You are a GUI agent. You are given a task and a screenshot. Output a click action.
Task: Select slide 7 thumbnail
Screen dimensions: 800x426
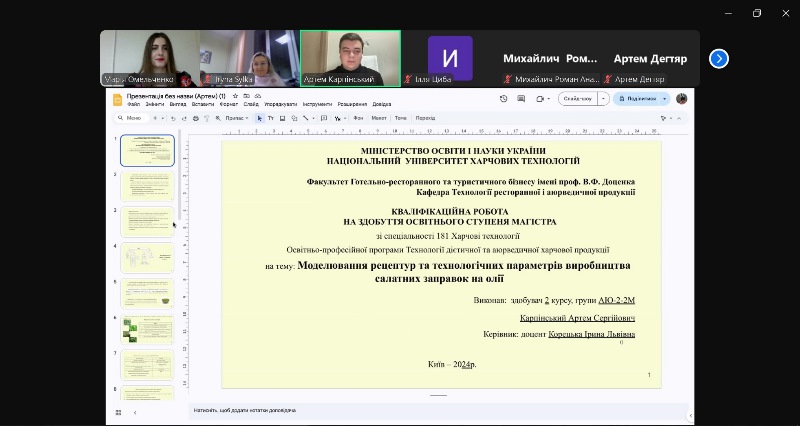pos(147,365)
